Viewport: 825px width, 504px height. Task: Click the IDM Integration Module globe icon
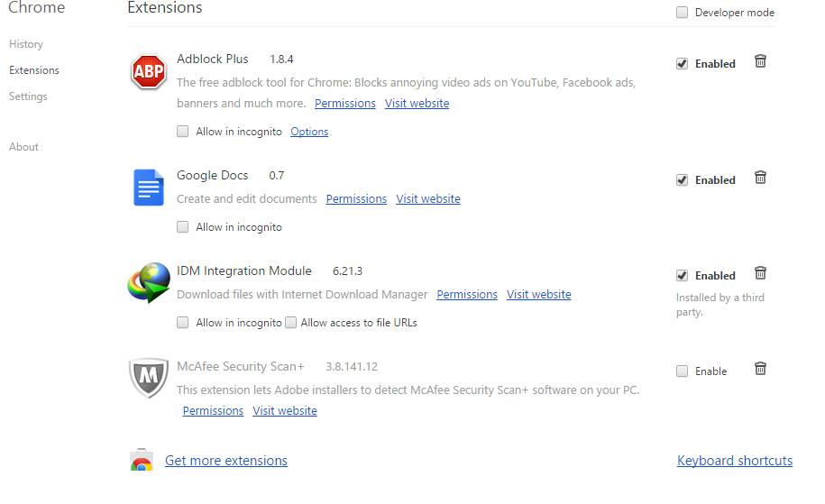(149, 282)
